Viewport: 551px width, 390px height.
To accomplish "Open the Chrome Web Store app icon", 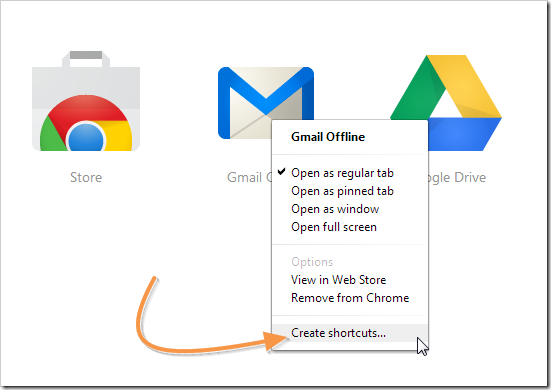I will pos(86,101).
